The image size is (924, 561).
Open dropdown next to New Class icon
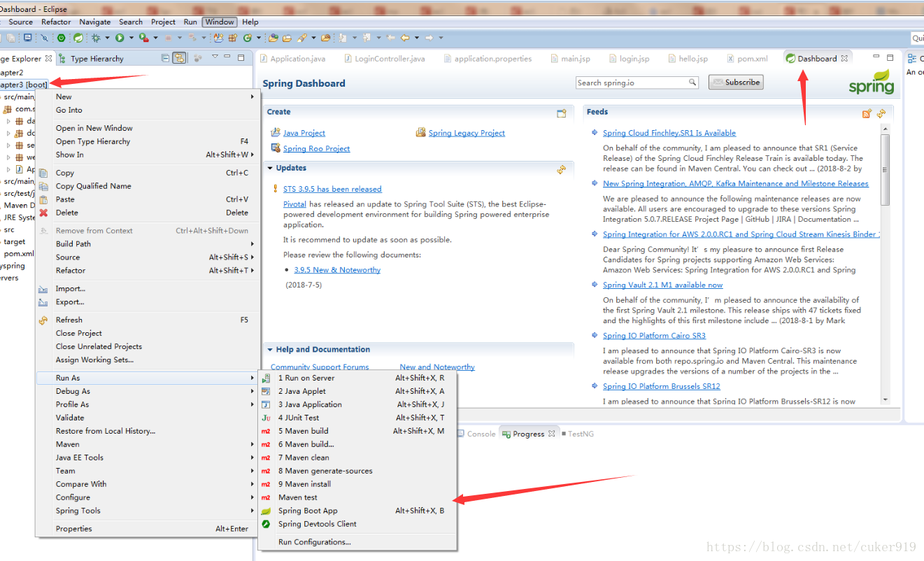pos(258,38)
